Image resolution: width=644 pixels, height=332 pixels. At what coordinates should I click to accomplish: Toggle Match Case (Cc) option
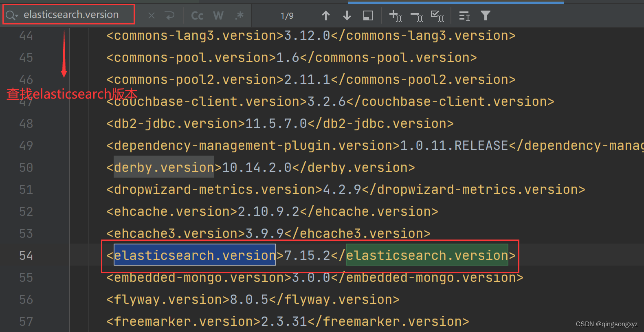pyautogui.click(x=197, y=15)
